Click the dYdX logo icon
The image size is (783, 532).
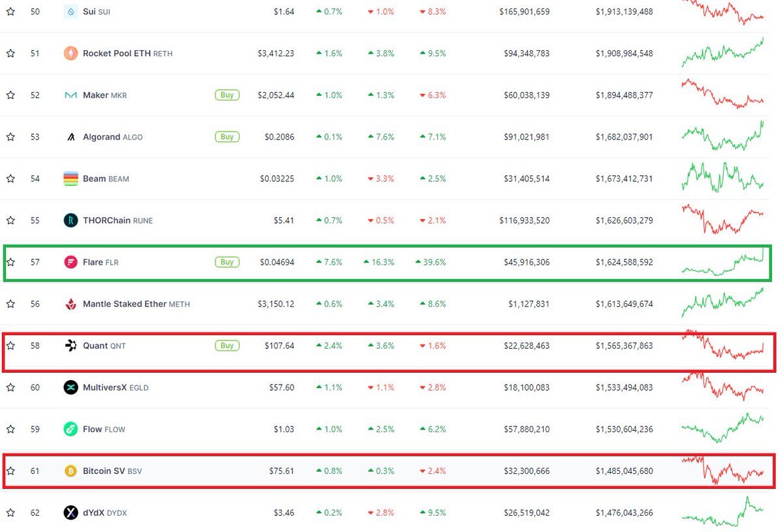click(70, 512)
